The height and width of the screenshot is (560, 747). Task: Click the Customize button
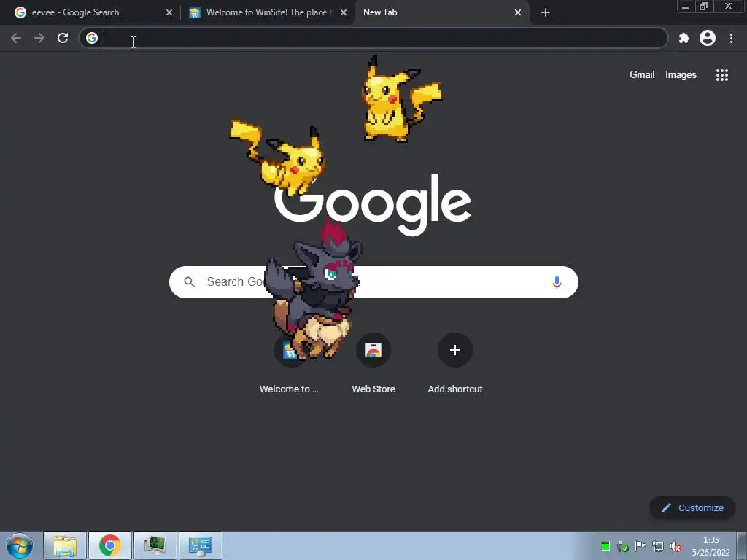click(692, 507)
